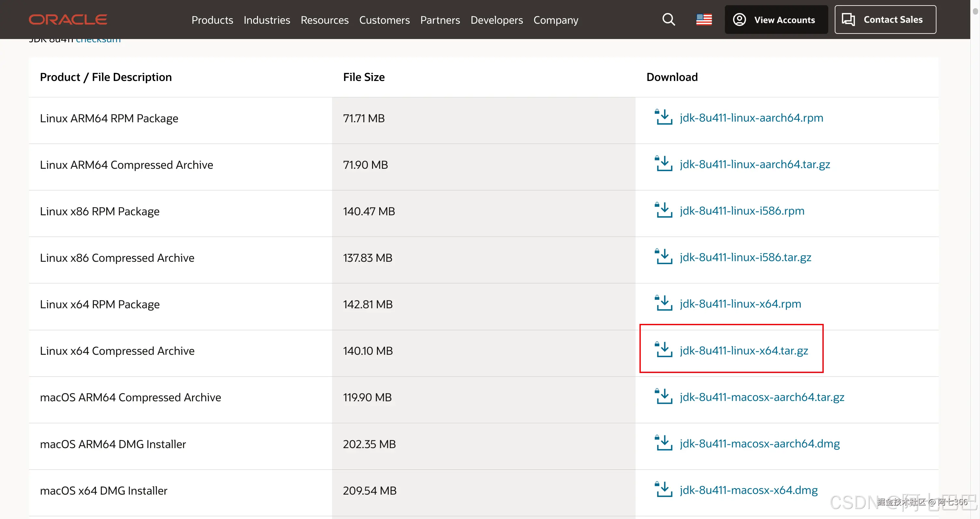The width and height of the screenshot is (980, 519).
Task: Click the Oracle logo
Action: 68,20
